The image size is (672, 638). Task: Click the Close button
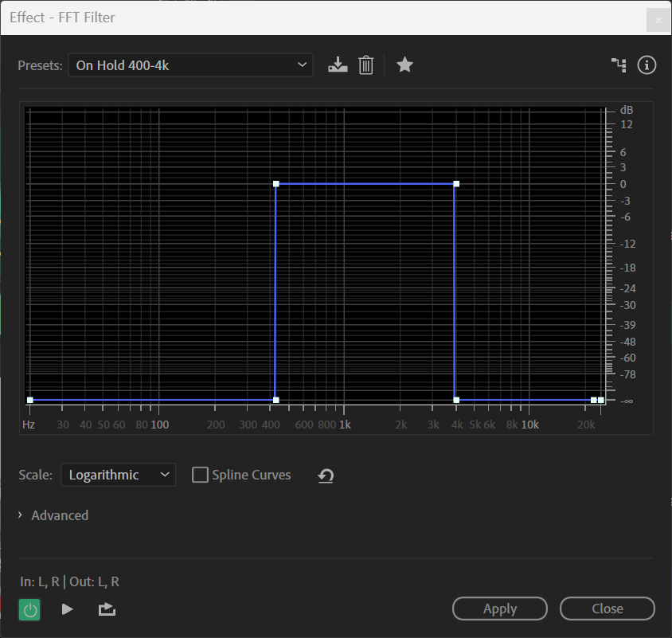[607, 609]
